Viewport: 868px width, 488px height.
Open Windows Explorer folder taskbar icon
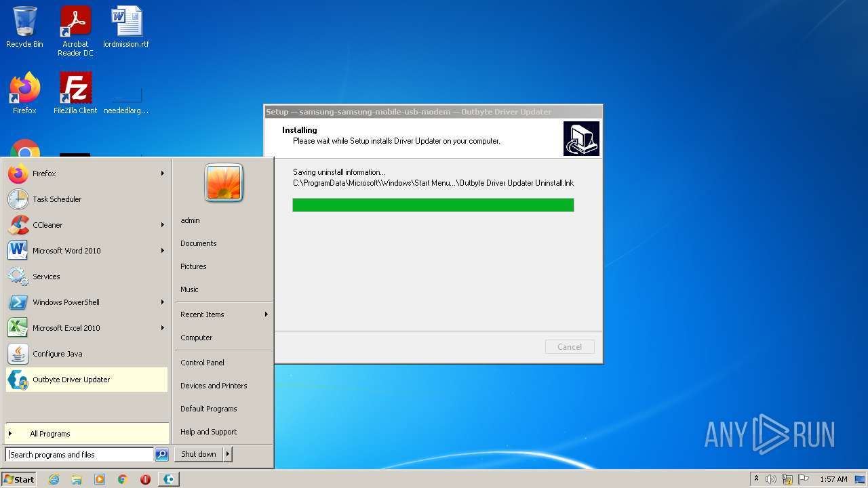(x=77, y=479)
